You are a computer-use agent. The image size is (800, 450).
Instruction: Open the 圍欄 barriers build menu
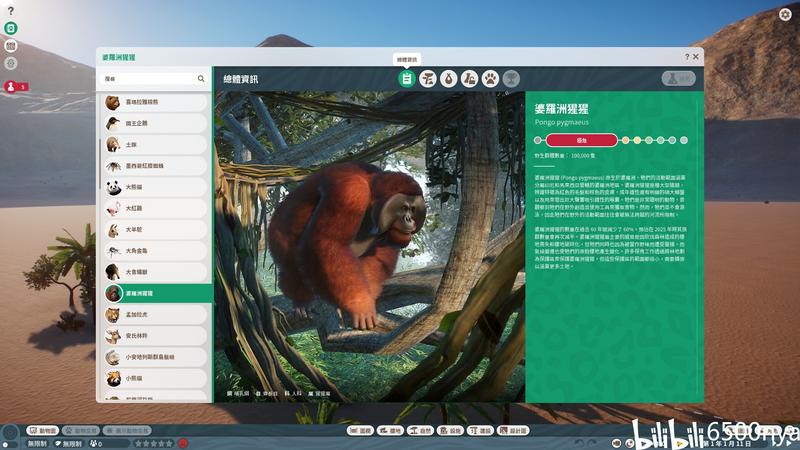360,431
